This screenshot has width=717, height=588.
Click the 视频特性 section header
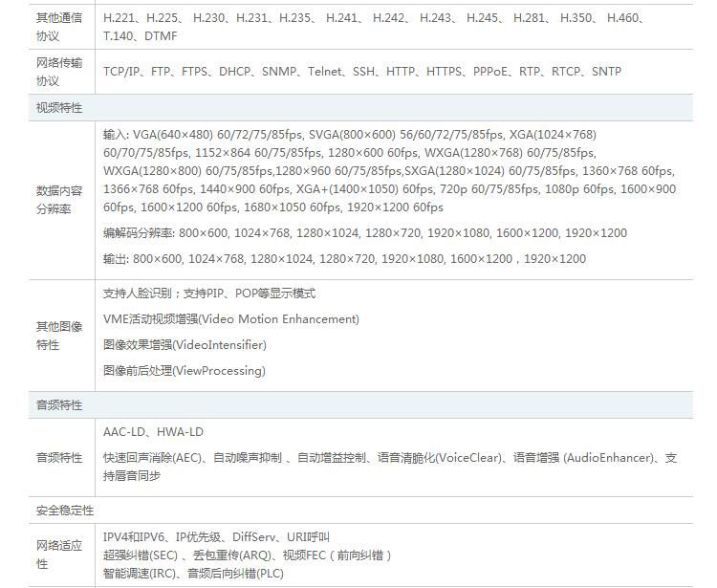(x=59, y=107)
